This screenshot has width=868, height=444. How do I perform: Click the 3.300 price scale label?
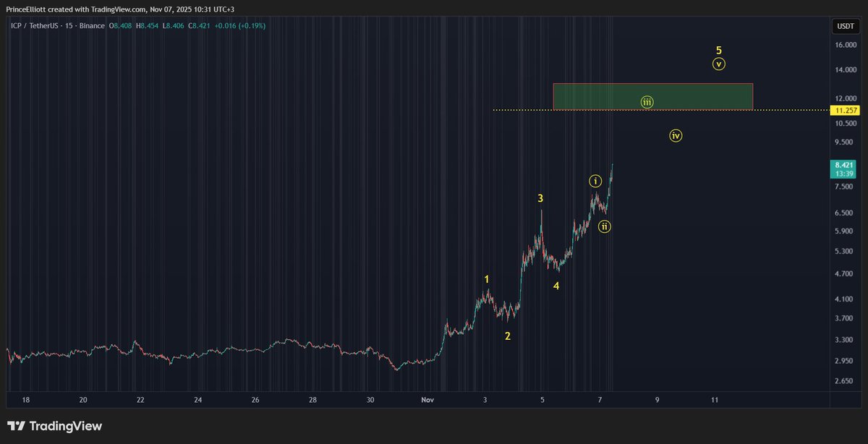[845, 340]
